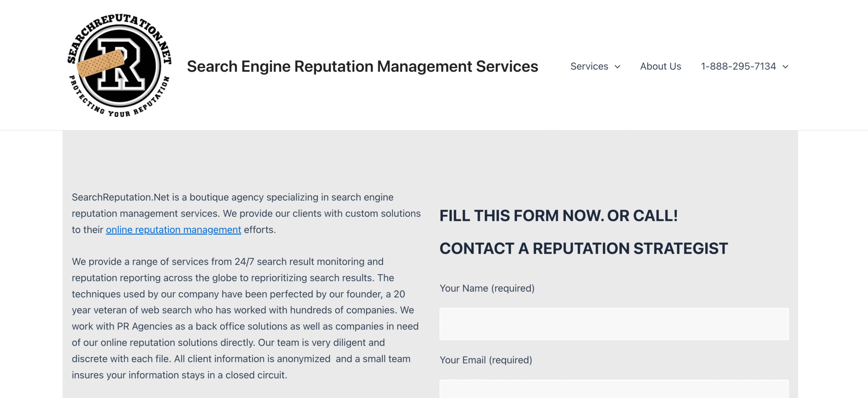Focus the Your Name input field
This screenshot has width=868, height=398.
pyautogui.click(x=614, y=324)
